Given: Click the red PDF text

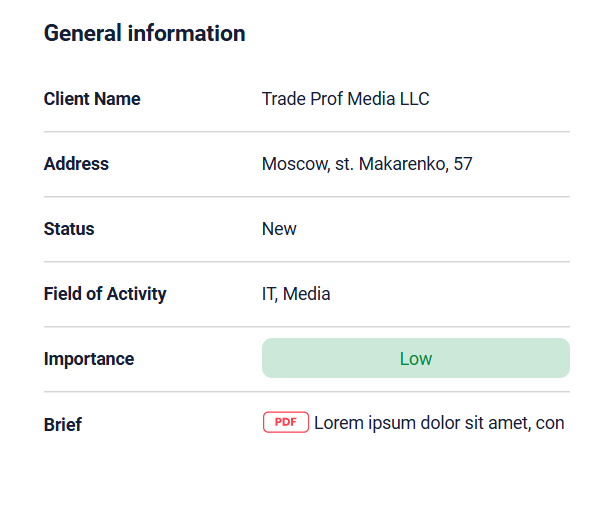Looking at the screenshot, I should tap(286, 422).
